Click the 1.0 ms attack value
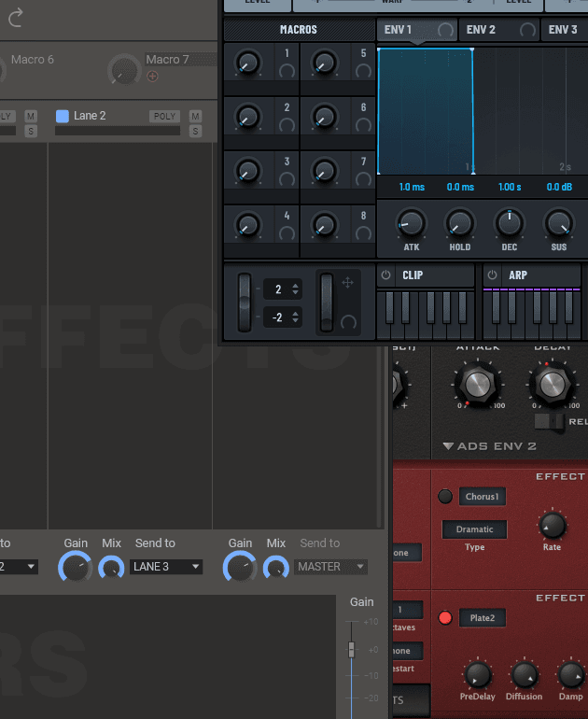Viewport: 588px width, 719px height. tap(412, 187)
